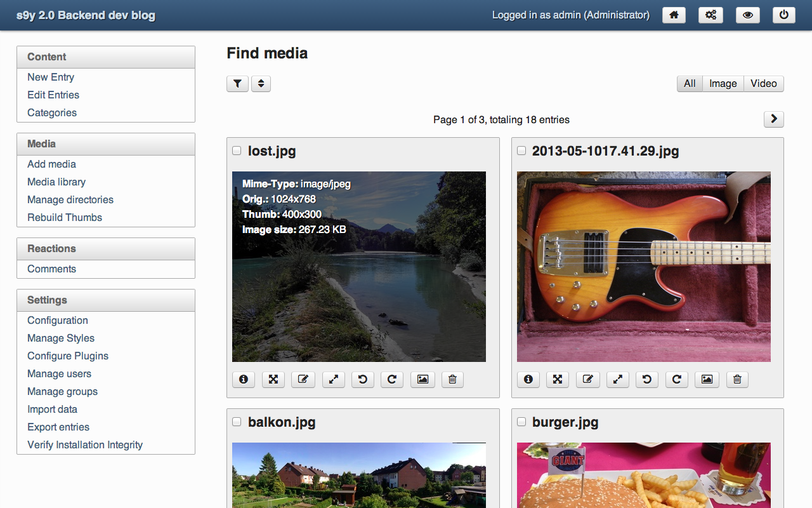Click the home icon in header
Image resolution: width=812 pixels, height=508 pixels.
point(674,15)
